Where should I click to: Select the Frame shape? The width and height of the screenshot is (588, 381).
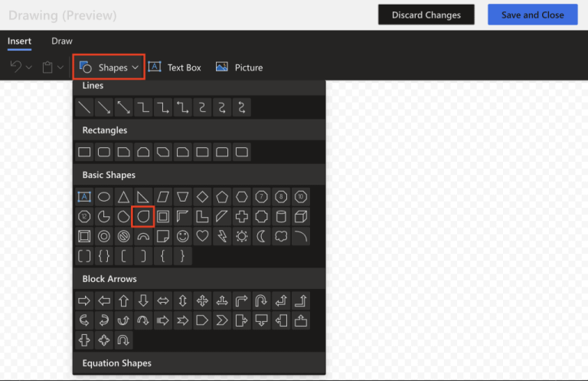(x=163, y=217)
